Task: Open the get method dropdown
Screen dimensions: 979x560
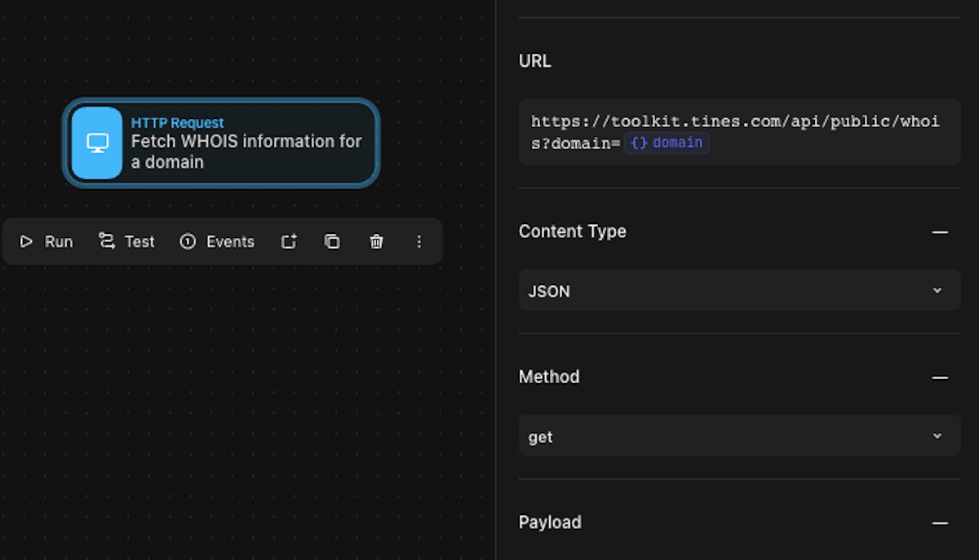Action: (738, 437)
